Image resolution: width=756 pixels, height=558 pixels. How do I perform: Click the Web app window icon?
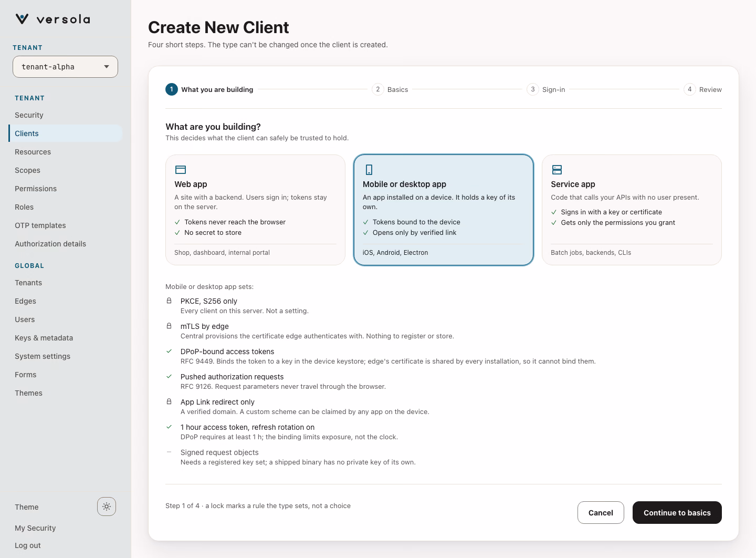coord(181,170)
